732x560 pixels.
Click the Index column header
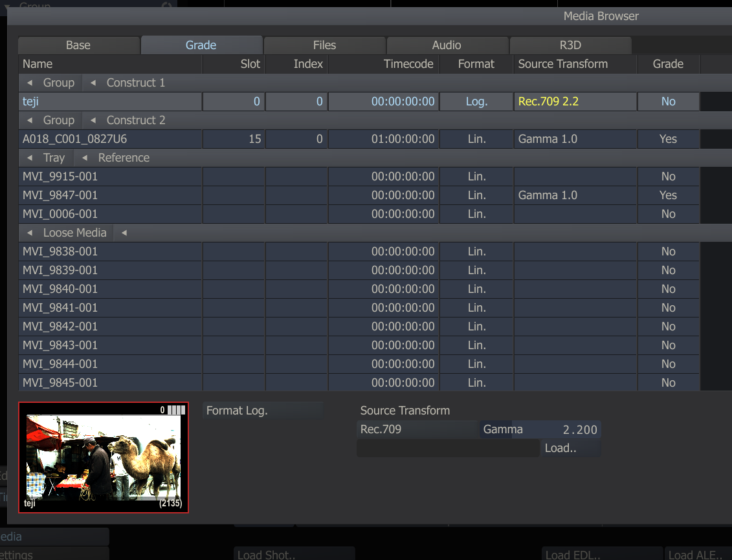[x=296, y=64]
